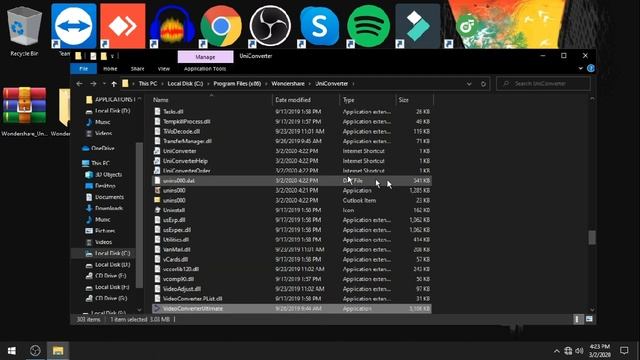The width and height of the screenshot is (640, 360).
Task: Select VideoConverterUltimate application file
Action: [291, 309]
